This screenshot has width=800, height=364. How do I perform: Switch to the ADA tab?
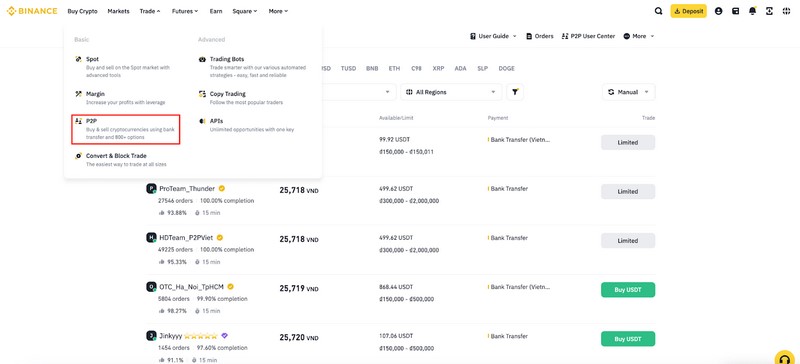[461, 68]
